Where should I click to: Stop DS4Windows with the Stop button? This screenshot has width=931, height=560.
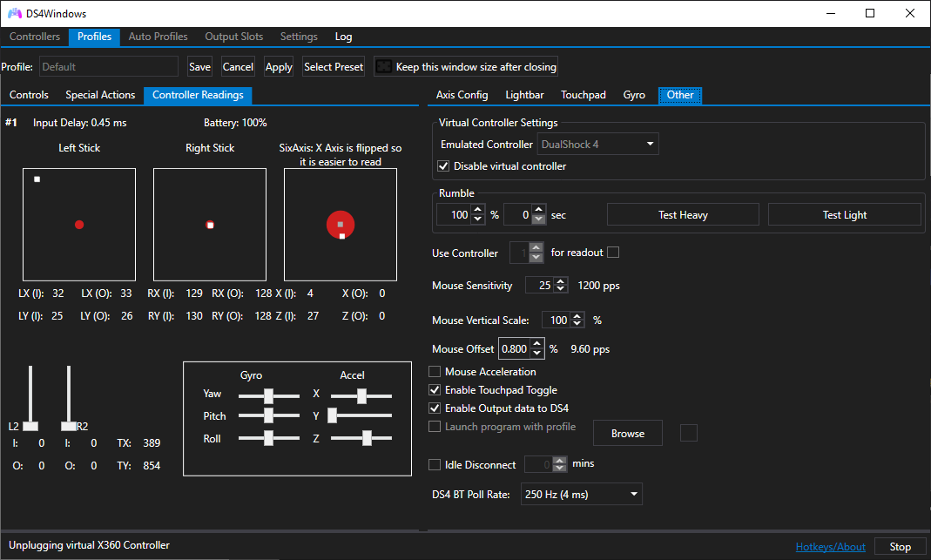point(901,547)
